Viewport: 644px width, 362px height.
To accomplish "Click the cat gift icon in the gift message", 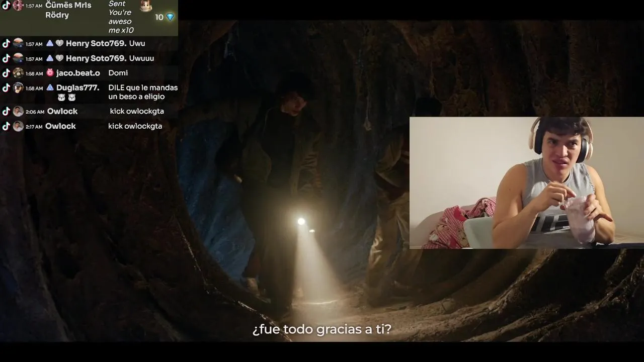I will click(145, 6).
